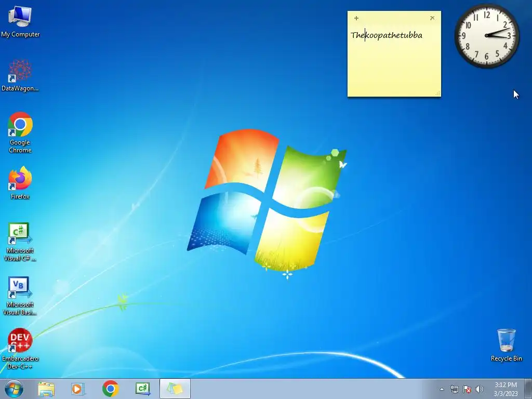Select the Microsoft Visual Basic desktop shortcut
Viewport: 532px width, 399px height.
(x=20, y=296)
